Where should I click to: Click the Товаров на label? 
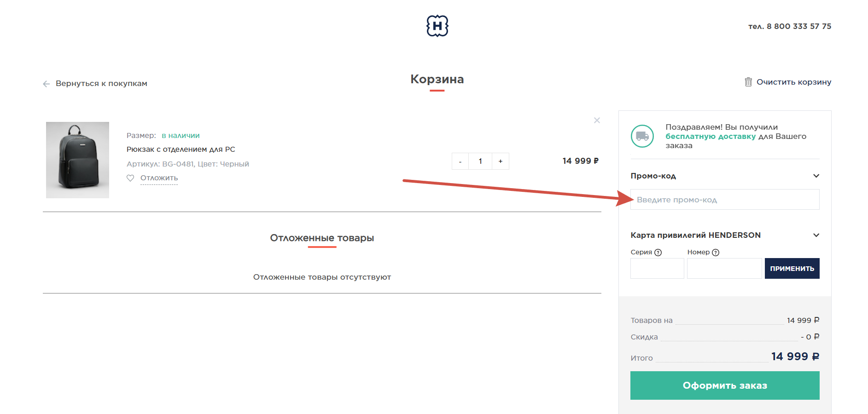[652, 320]
